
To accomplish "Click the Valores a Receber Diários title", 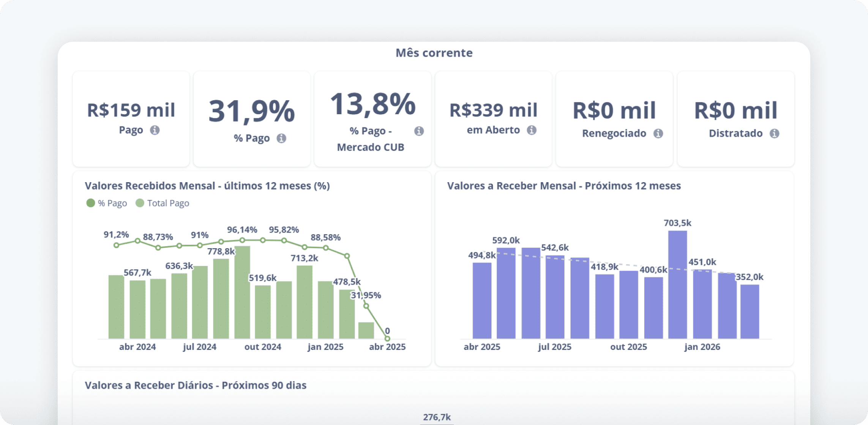I will (x=196, y=386).
